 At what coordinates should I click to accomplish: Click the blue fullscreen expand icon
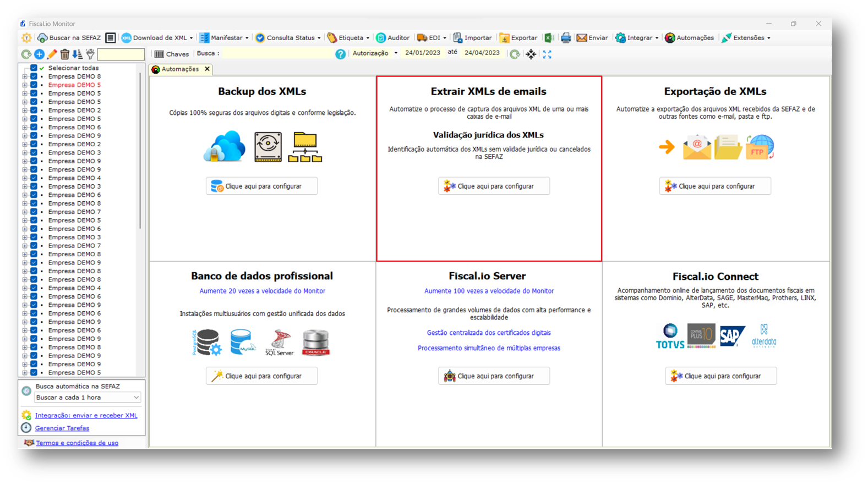pos(547,54)
